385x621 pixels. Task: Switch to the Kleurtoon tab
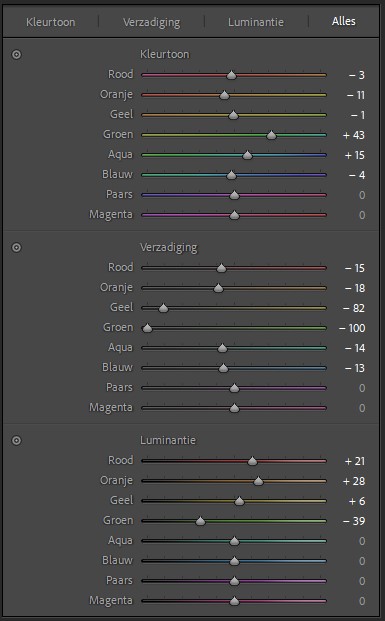click(51, 22)
